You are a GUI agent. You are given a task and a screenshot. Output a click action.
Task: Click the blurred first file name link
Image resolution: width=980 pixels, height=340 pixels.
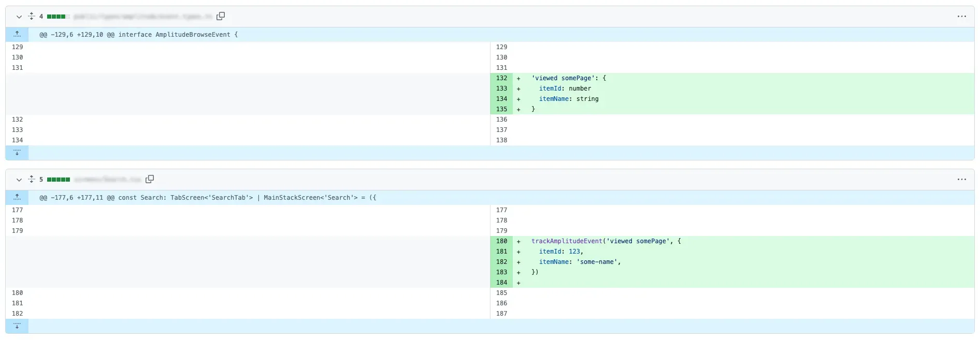point(143,17)
